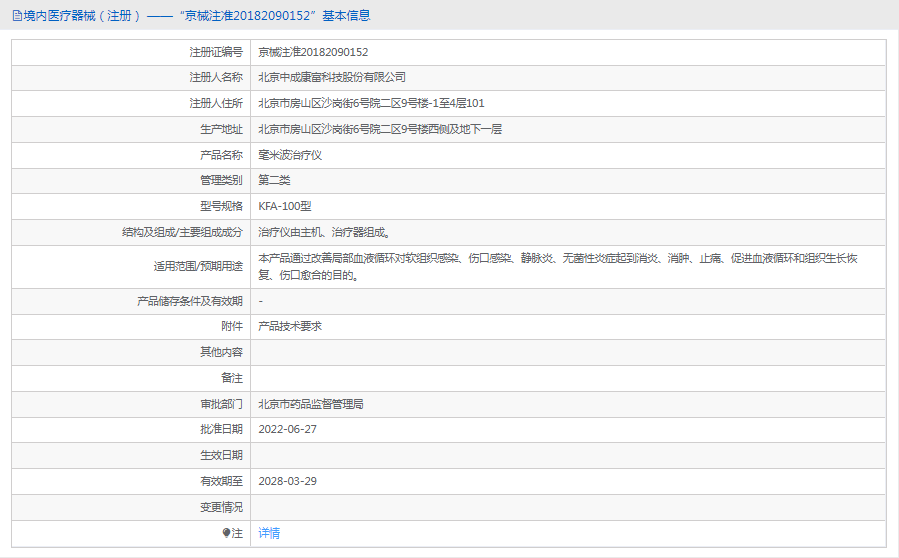Click the 有效期至 label
Viewport: 899px width, 558px height.
coord(221,482)
